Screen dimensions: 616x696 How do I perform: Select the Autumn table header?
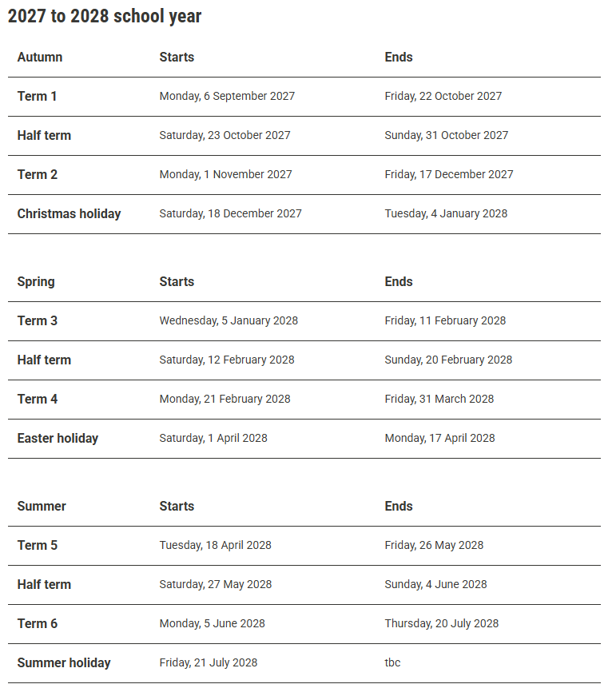(40, 58)
